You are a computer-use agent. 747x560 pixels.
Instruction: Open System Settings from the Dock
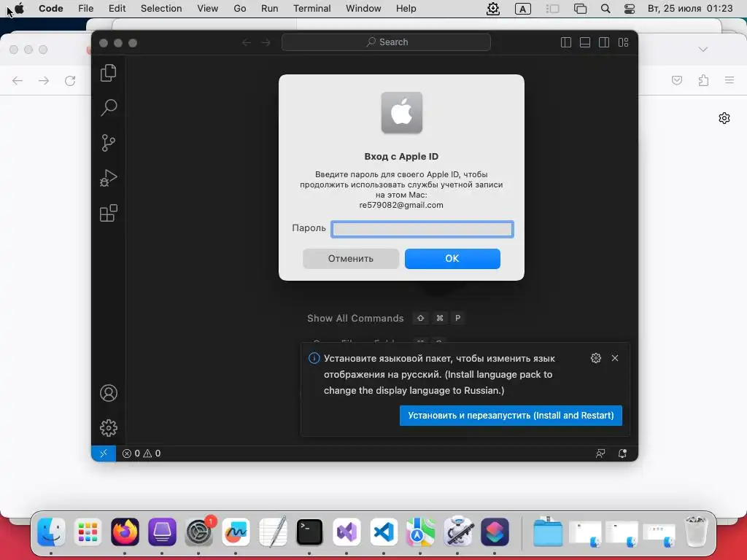tap(199, 532)
